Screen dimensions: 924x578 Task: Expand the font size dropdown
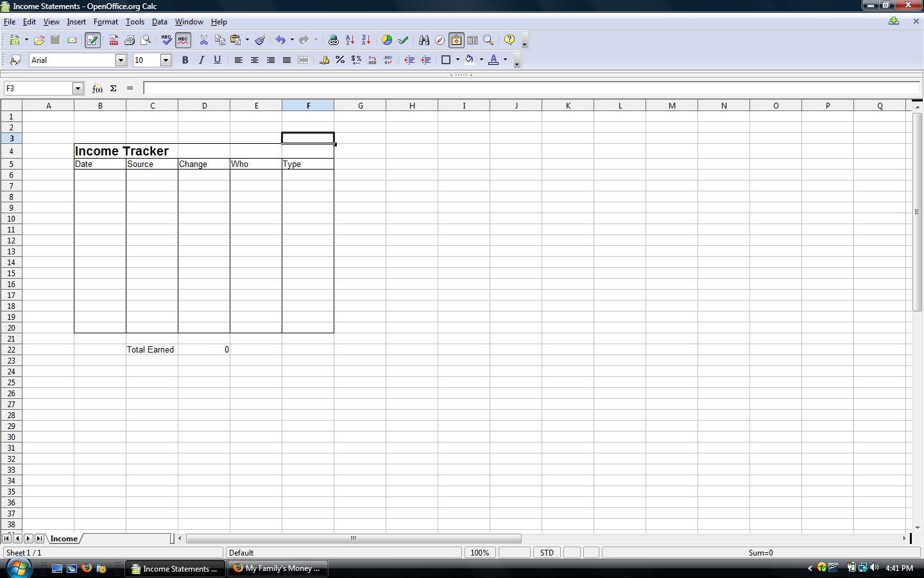point(166,60)
